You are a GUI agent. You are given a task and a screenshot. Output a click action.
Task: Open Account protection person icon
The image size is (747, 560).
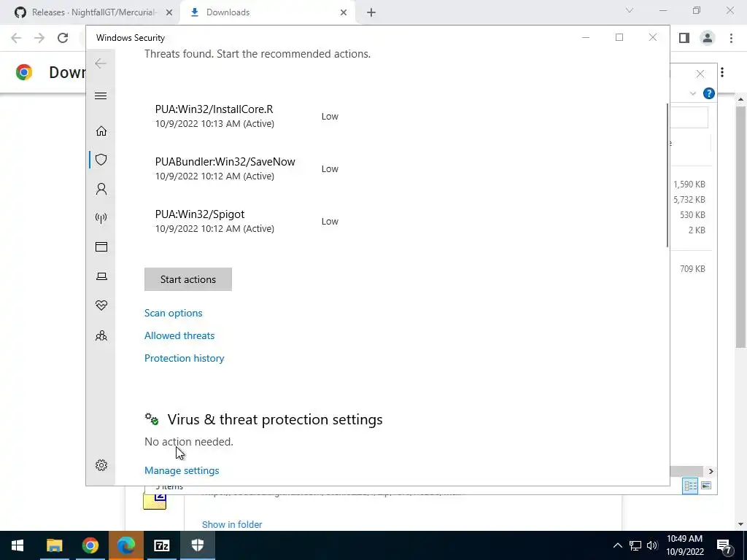click(x=101, y=189)
